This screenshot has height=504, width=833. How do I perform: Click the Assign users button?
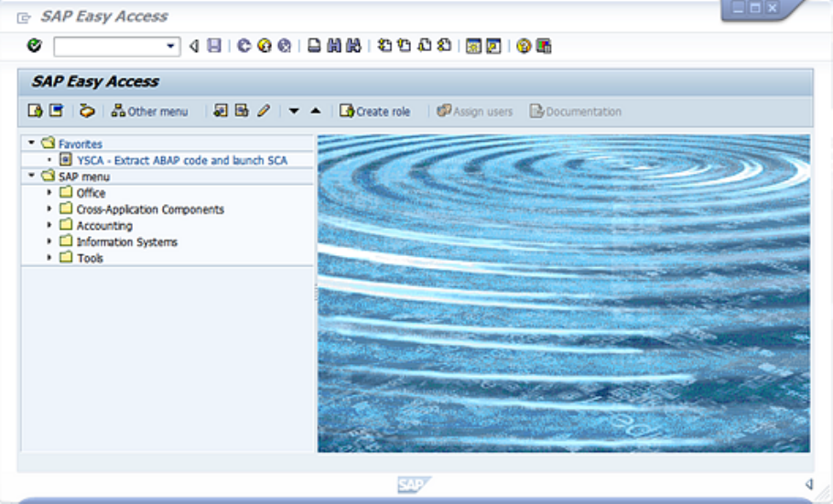[x=475, y=111]
